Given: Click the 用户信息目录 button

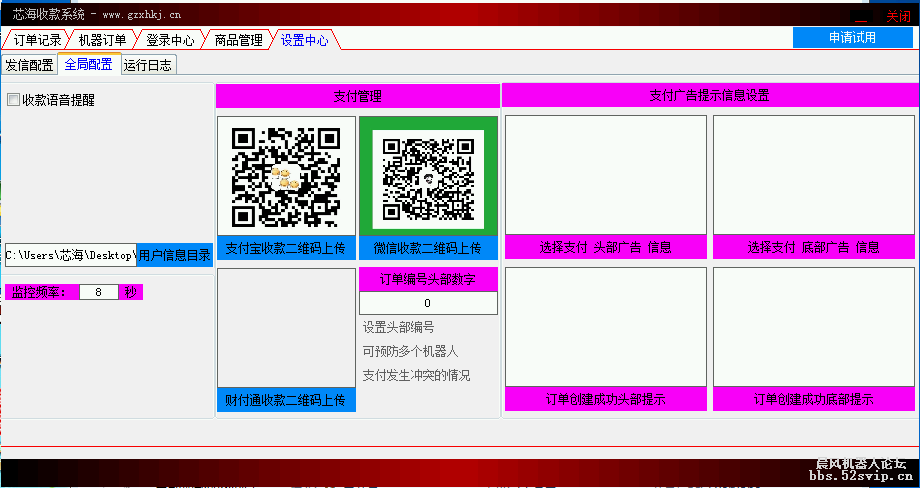Looking at the screenshot, I should point(174,255).
